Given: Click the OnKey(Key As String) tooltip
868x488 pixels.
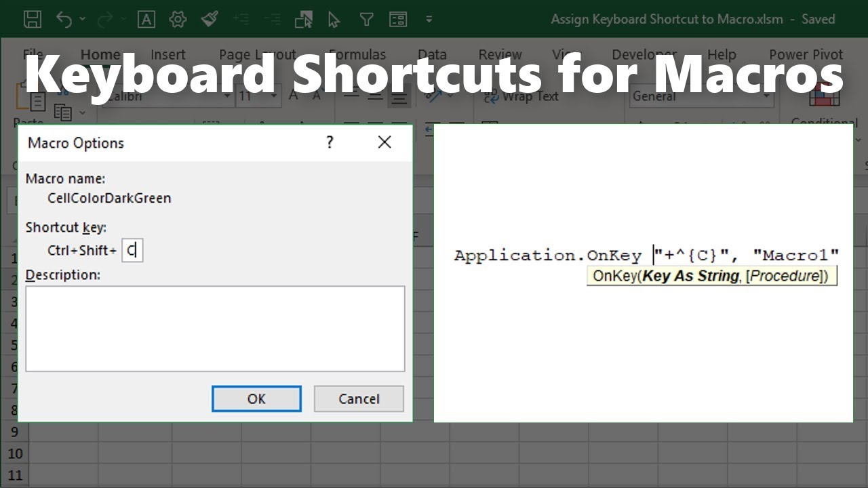Looking at the screenshot, I should (x=712, y=276).
